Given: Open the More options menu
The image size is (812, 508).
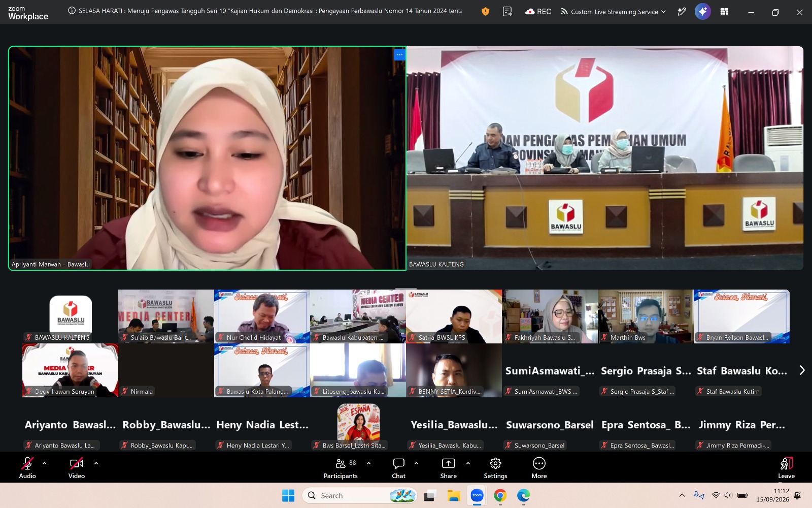Looking at the screenshot, I should coord(539,467).
